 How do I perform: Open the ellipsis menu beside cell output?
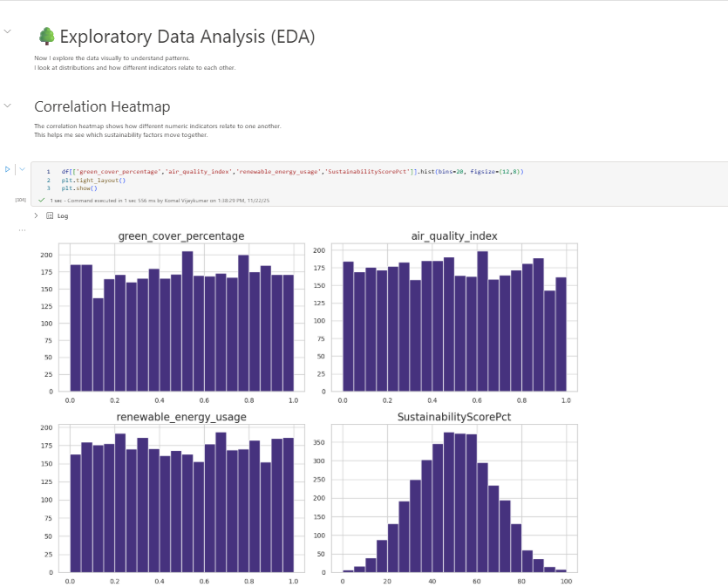[x=23, y=229]
